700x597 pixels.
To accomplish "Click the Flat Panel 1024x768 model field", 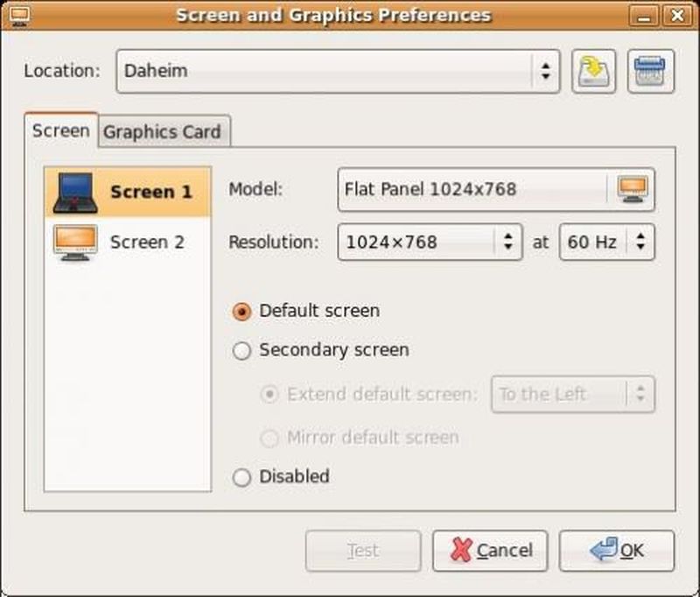I will coord(471,189).
